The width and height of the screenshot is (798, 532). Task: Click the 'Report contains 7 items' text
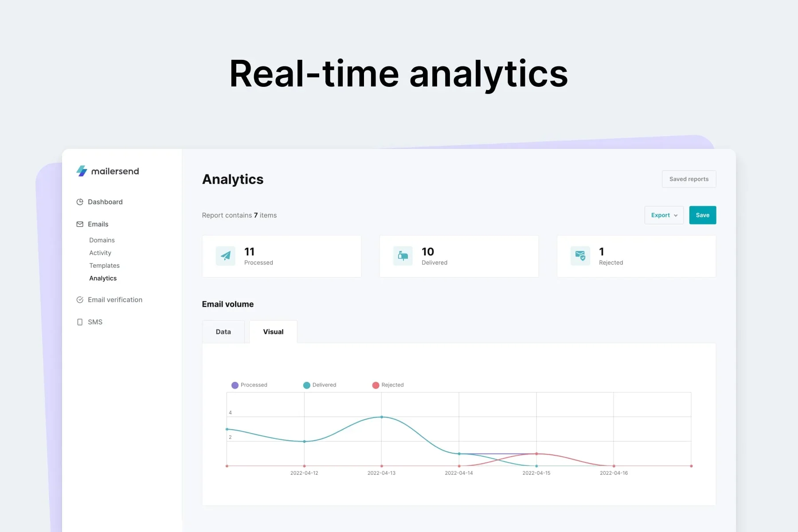point(239,215)
